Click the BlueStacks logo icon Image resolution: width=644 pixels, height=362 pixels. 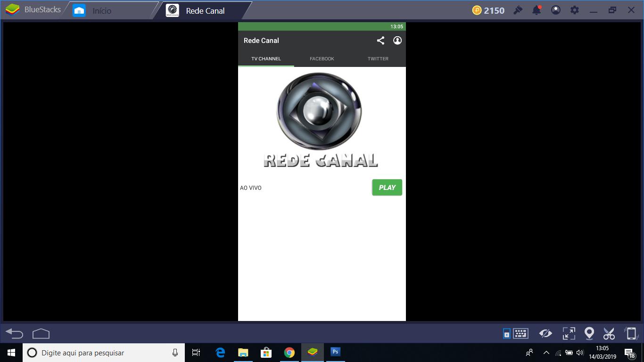pos(12,10)
